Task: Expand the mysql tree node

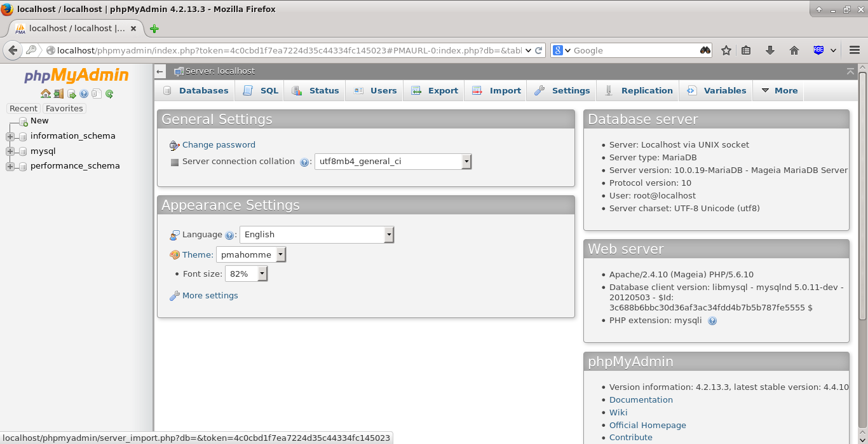Action: [10, 151]
